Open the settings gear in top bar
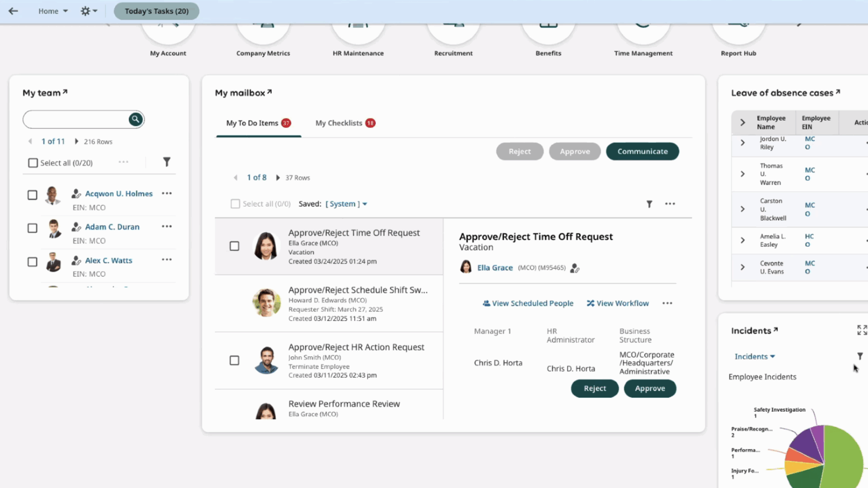The image size is (868, 488). [x=85, y=11]
